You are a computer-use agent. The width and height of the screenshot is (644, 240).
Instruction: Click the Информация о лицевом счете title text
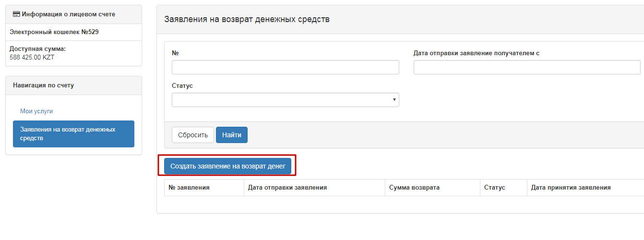pyautogui.click(x=68, y=14)
